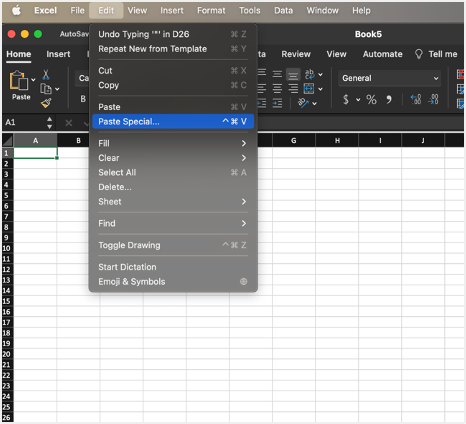
Task: Click the Name Box stepper arrows
Action: (49, 123)
